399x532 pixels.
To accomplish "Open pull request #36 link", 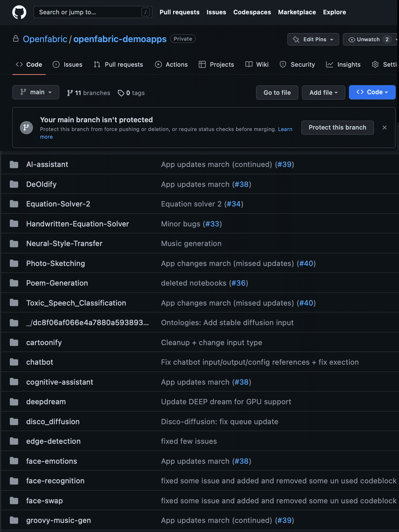I will click(238, 283).
